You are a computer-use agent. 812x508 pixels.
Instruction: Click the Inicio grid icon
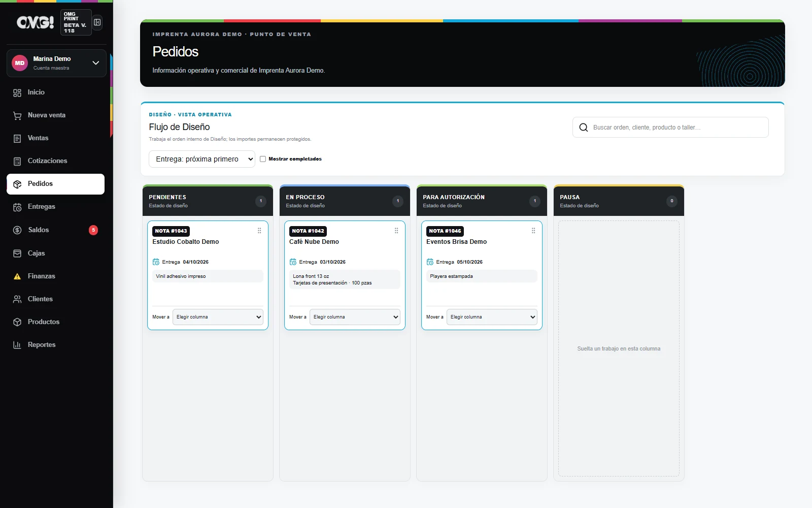[17, 92]
